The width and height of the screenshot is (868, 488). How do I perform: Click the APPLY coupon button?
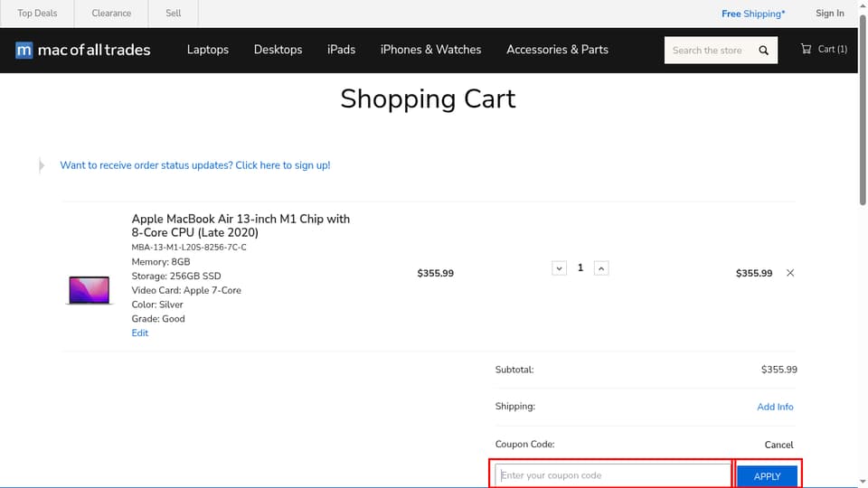point(768,476)
